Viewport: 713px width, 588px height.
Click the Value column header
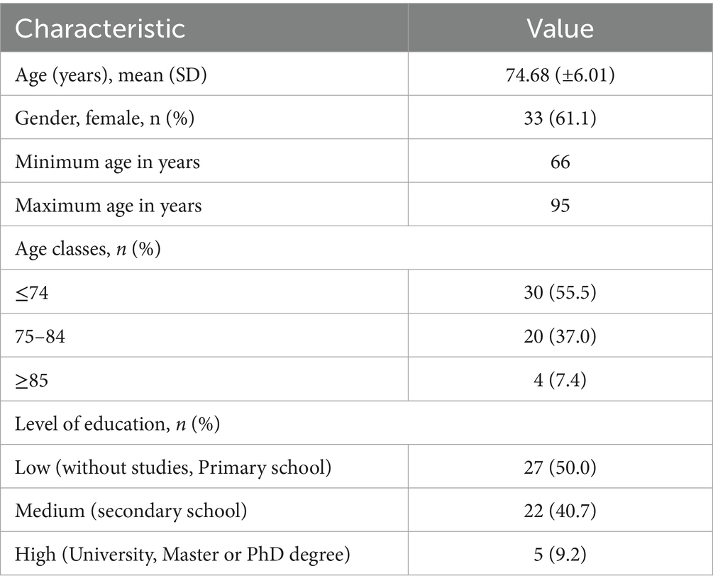(x=560, y=28)
